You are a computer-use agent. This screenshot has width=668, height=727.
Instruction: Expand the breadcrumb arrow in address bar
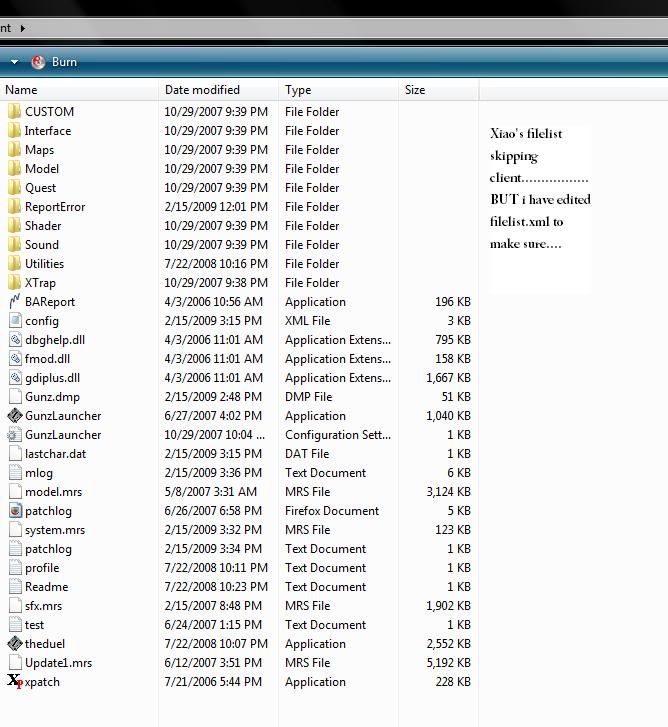coord(23,28)
